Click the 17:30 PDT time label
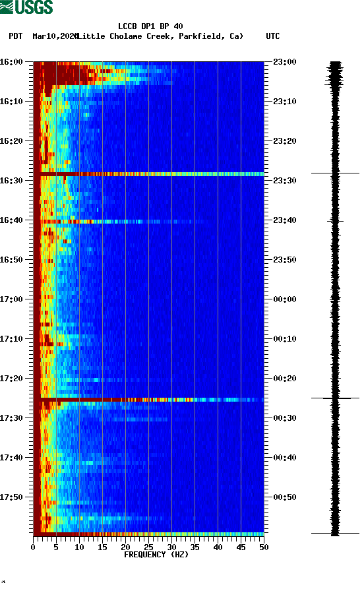 [11, 418]
